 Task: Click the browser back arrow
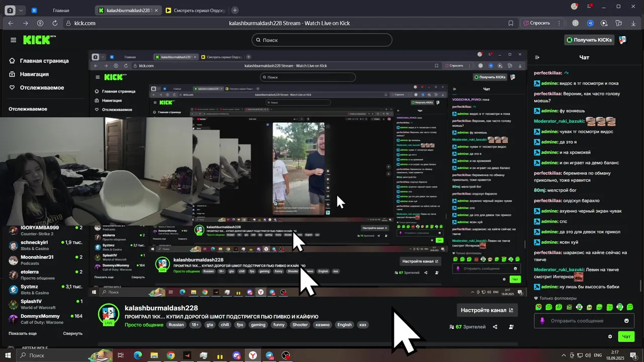11,23
